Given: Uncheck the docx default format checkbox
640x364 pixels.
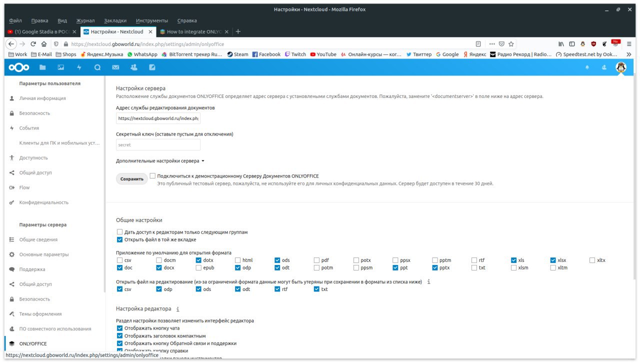Looking at the screenshot, I should (159, 267).
